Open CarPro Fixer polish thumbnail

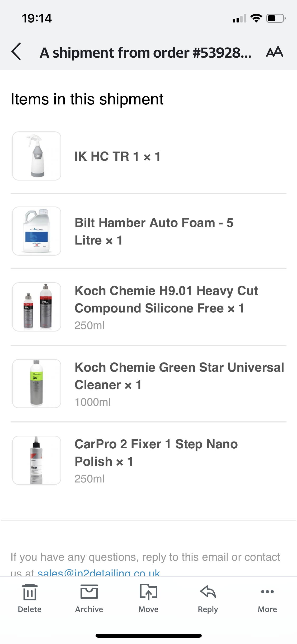tap(37, 460)
